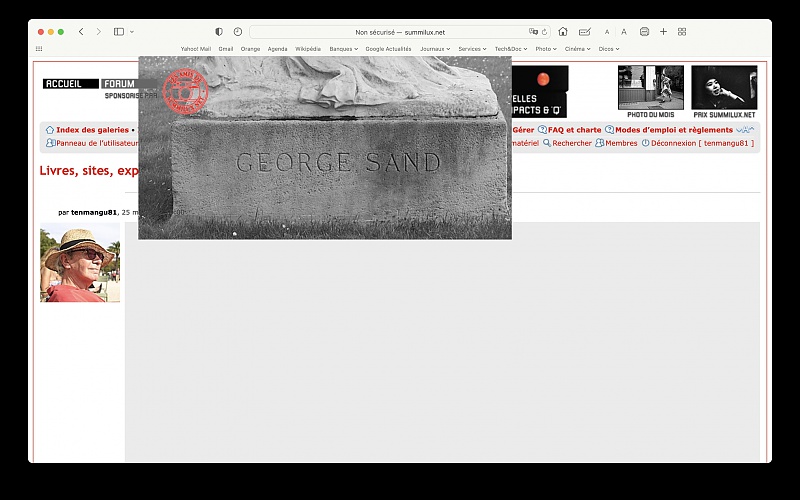
Task: Open the Cinéma bookmarks dropdown
Action: tap(577, 48)
